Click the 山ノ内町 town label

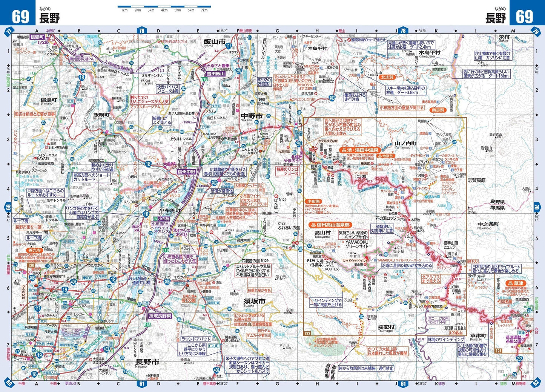click(x=405, y=144)
